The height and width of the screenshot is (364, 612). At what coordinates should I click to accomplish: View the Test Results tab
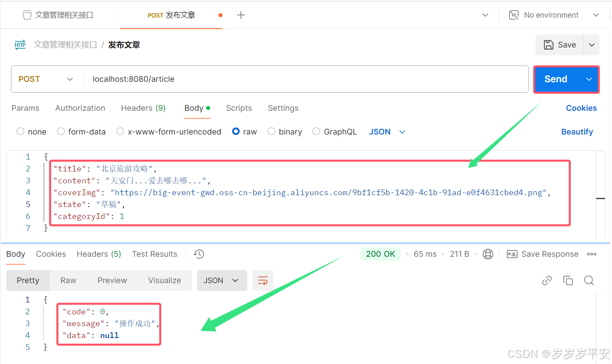click(155, 254)
